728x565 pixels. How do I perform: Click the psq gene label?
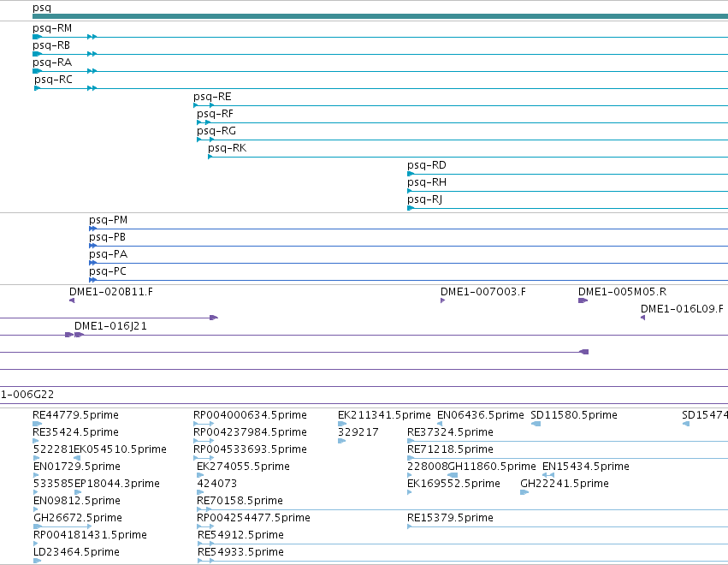coord(42,8)
